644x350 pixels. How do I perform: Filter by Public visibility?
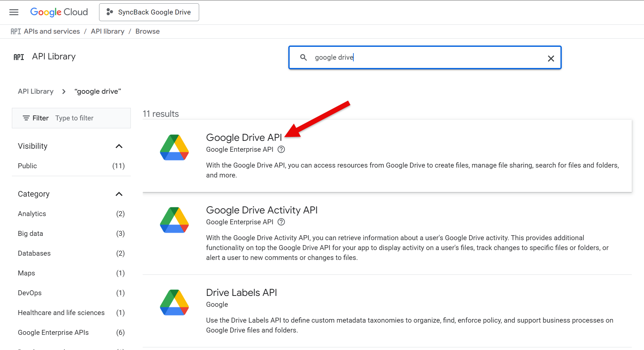click(x=71, y=166)
